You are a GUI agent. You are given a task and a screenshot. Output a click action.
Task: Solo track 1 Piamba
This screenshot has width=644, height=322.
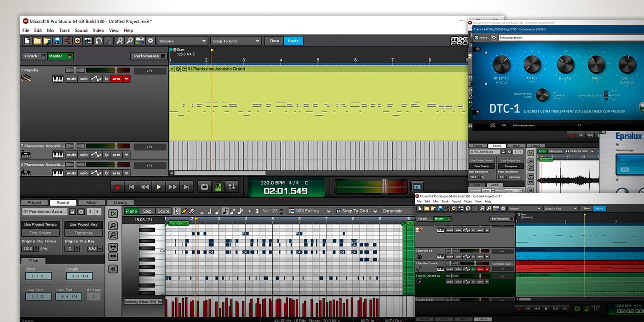point(83,79)
